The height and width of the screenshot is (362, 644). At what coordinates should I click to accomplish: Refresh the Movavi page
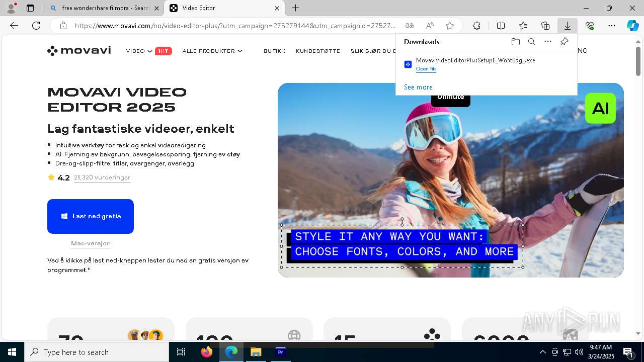[x=36, y=26]
